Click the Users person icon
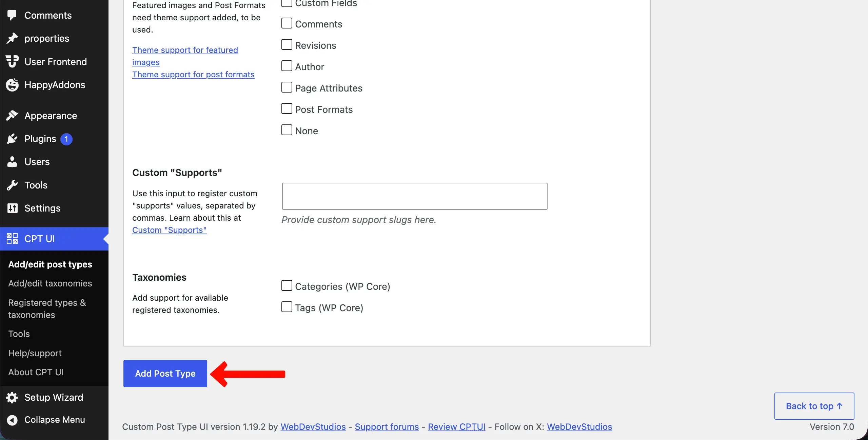Screen dimensions: 868x440 pos(12,162)
